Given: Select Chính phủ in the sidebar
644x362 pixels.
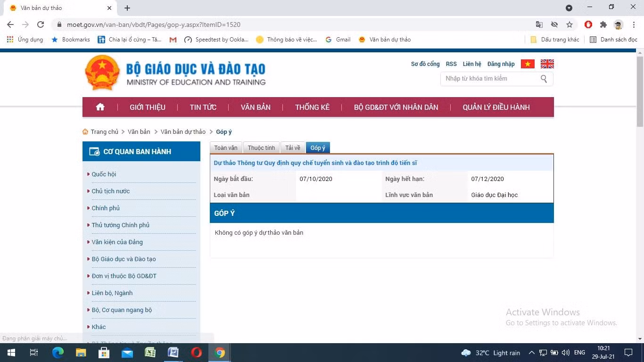Looking at the screenshot, I should [106, 208].
